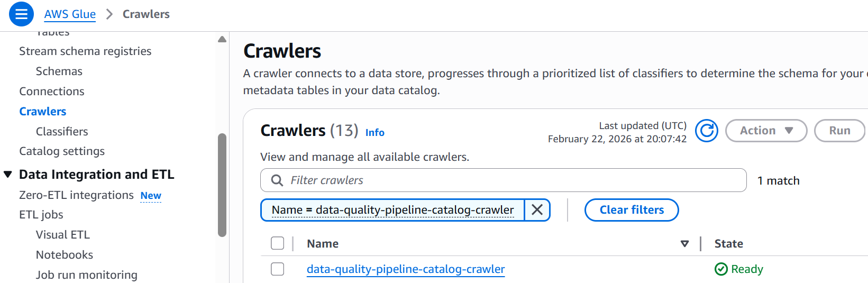Open the Action dropdown
This screenshot has width=868, height=283.
click(x=766, y=131)
